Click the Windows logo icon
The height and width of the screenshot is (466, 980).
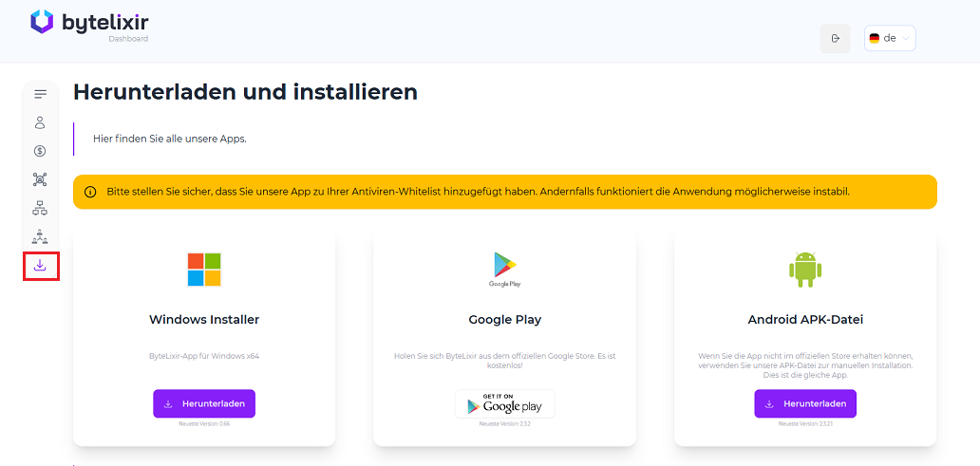[204, 270]
